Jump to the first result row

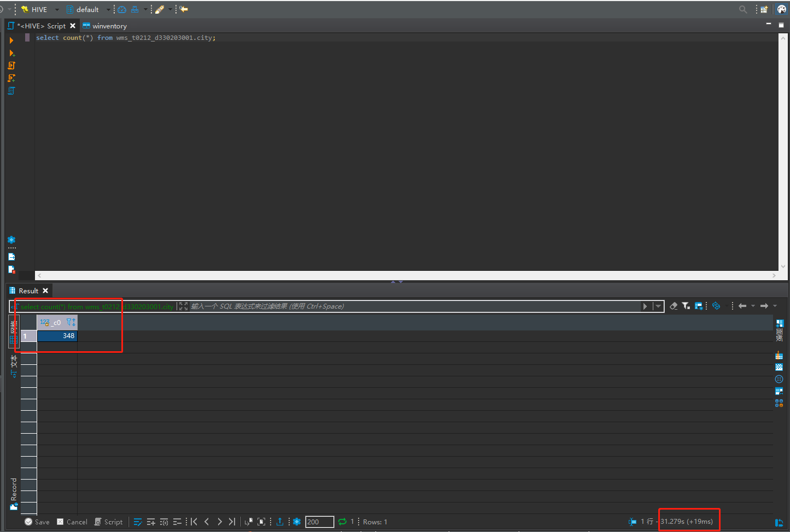194,522
